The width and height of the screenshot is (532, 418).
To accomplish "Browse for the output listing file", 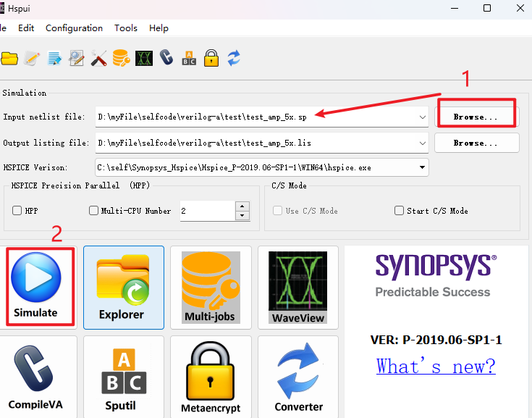I will point(476,143).
